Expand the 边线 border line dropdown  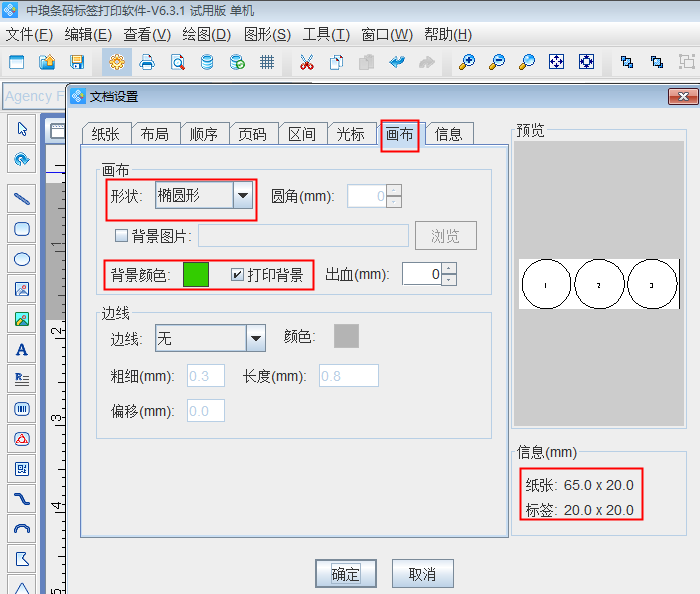256,339
